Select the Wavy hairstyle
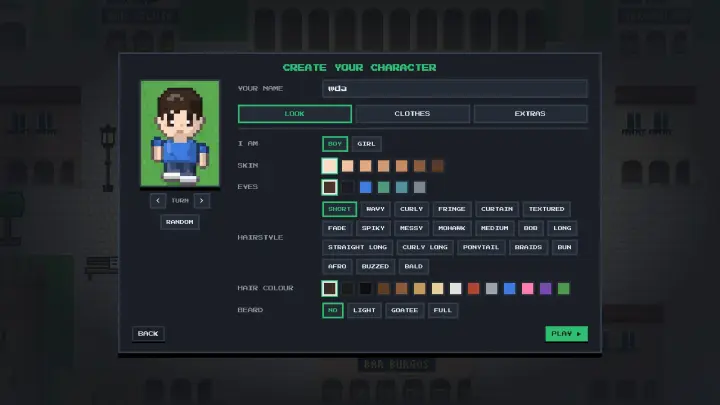720x405 pixels. (x=375, y=209)
